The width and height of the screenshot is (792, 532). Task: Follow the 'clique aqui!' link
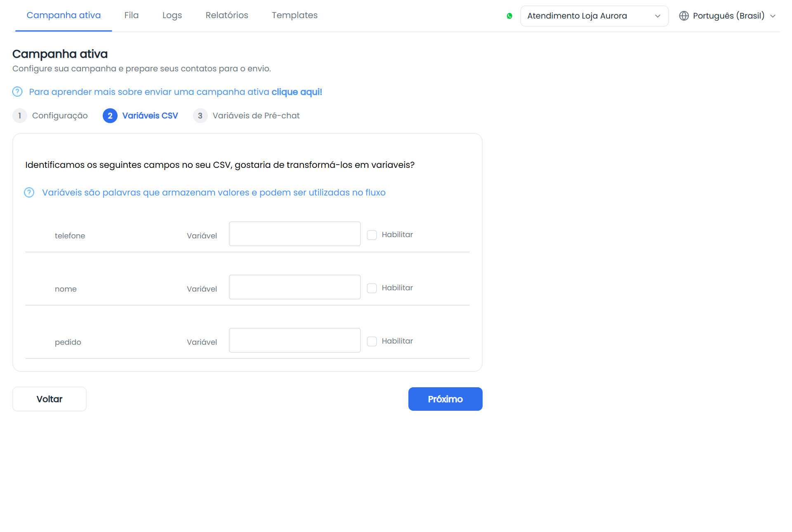[297, 92]
